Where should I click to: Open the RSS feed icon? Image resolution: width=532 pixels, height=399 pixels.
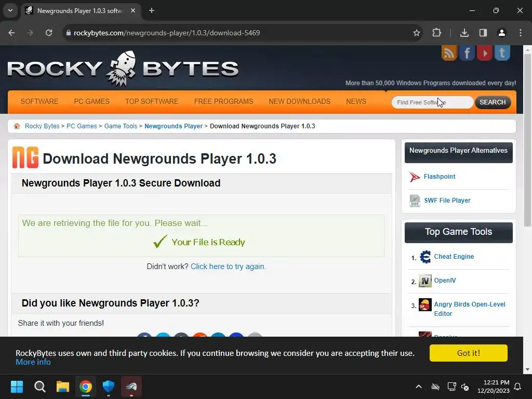(449, 53)
